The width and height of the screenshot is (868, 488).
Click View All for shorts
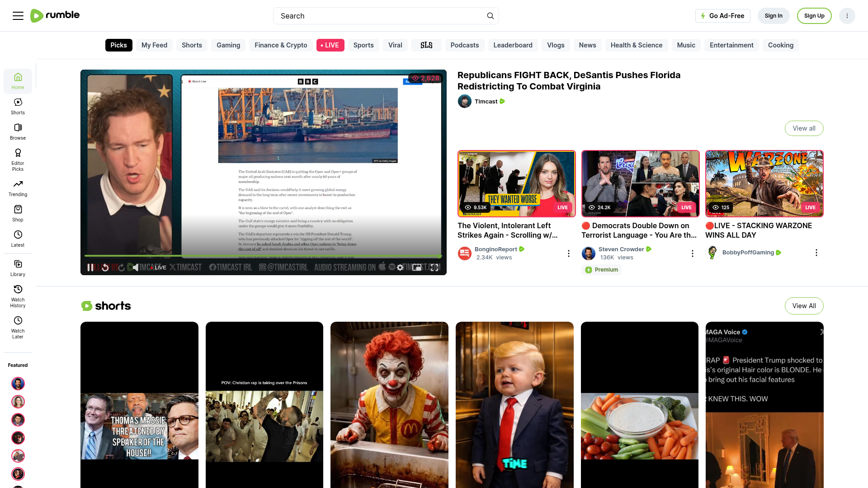pyautogui.click(x=804, y=306)
